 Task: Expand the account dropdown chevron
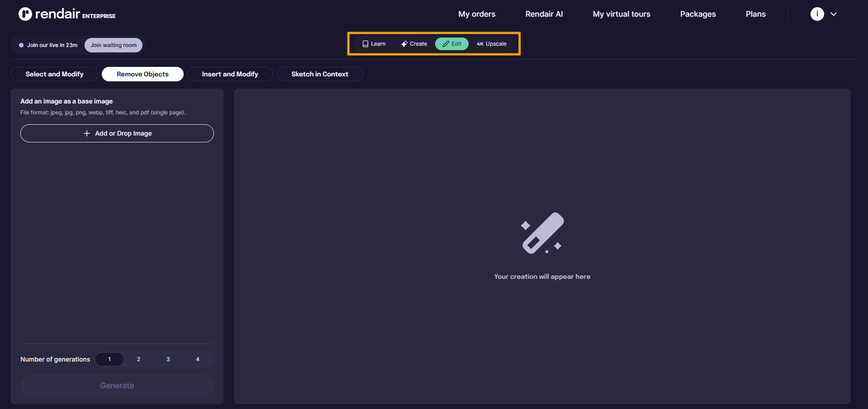coord(834,14)
